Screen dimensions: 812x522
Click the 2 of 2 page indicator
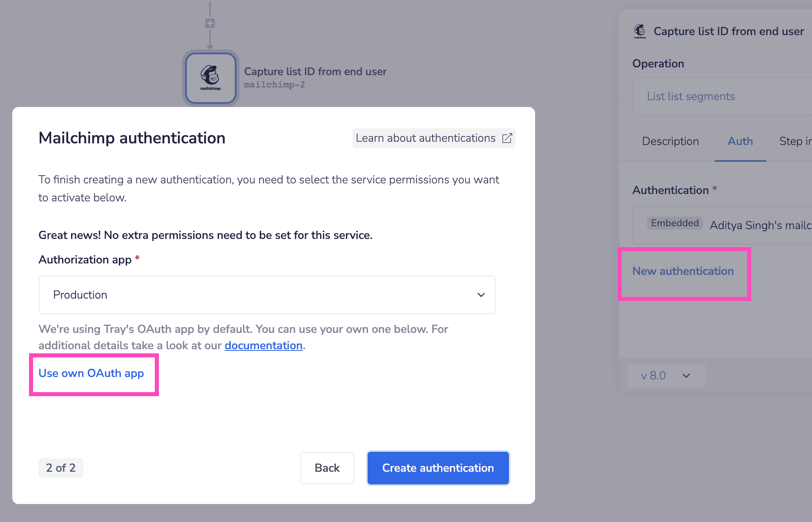click(x=60, y=468)
